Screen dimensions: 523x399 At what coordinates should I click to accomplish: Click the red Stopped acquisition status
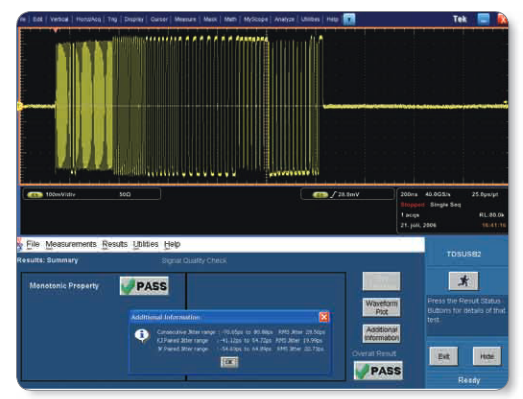point(413,205)
